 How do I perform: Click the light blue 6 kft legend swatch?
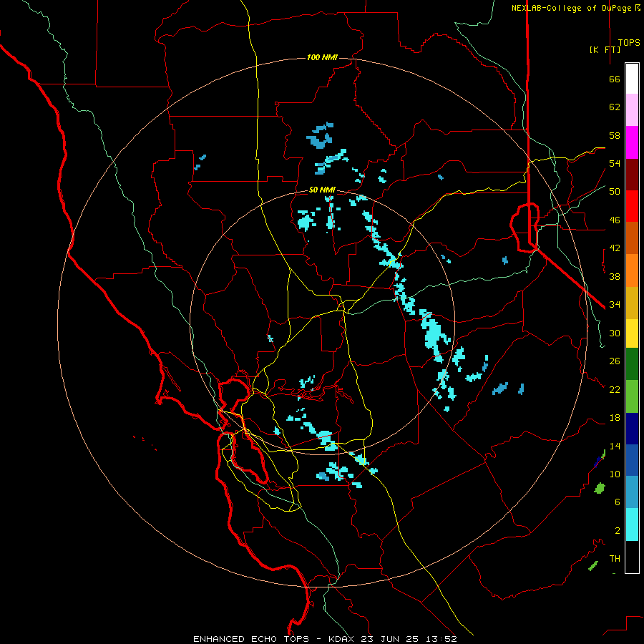tap(632, 492)
